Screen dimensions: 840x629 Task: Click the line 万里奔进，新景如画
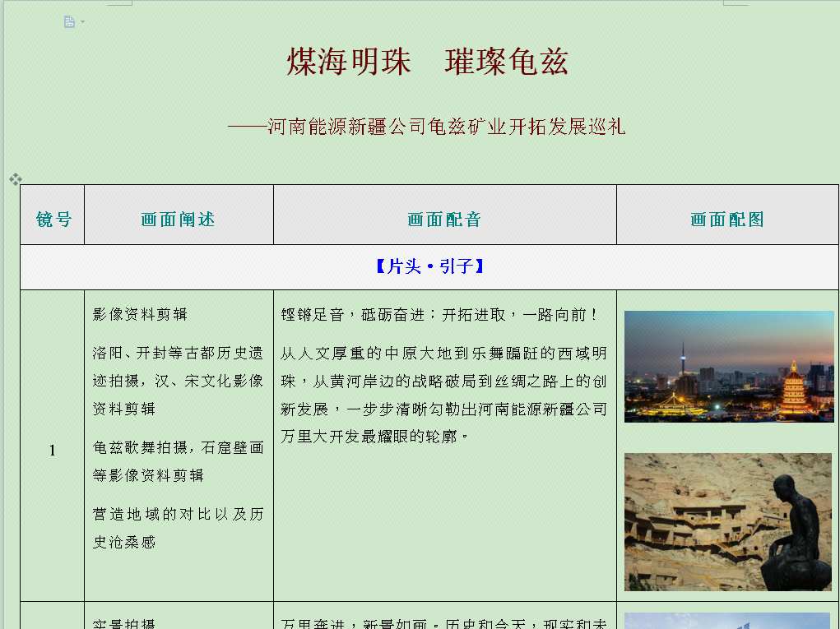[354, 623]
